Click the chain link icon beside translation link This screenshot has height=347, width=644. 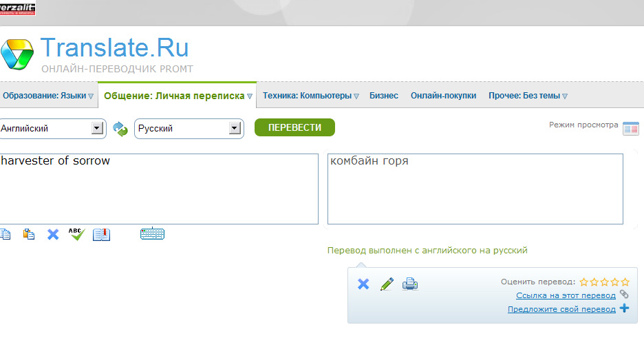pyautogui.click(x=624, y=295)
